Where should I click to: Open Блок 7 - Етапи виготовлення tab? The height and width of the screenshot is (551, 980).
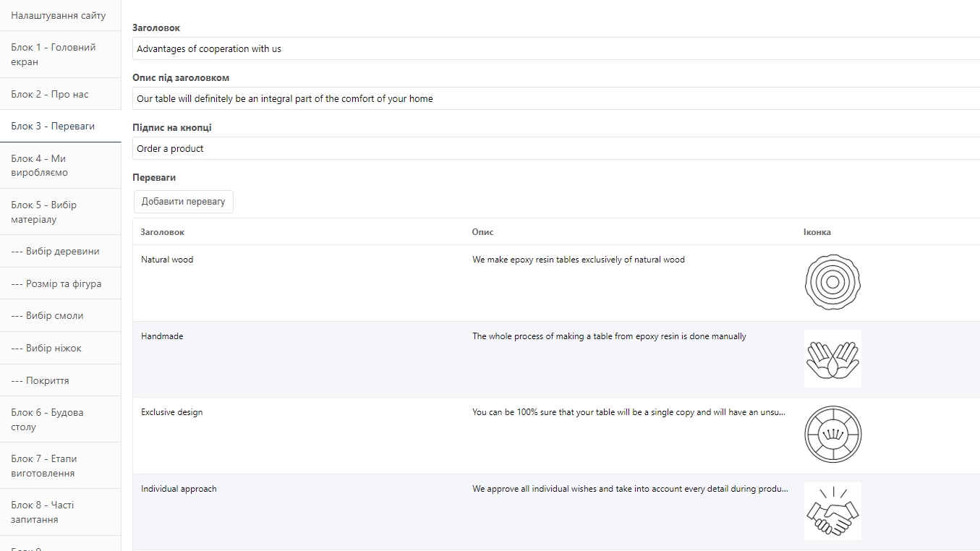pyautogui.click(x=60, y=466)
